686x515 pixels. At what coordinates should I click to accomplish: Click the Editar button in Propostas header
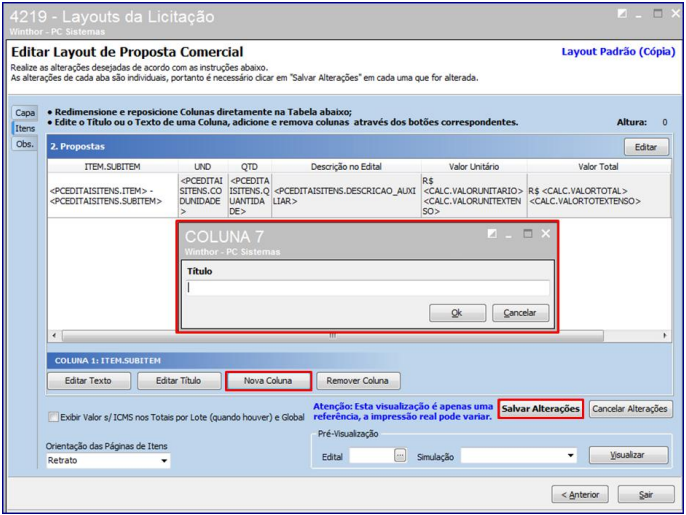646,147
